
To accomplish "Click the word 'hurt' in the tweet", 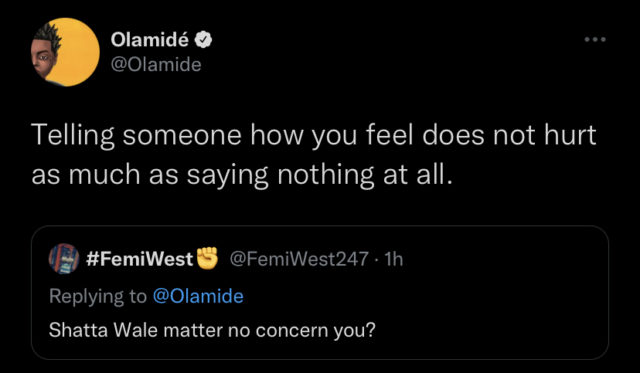I will pyautogui.click(x=570, y=135).
